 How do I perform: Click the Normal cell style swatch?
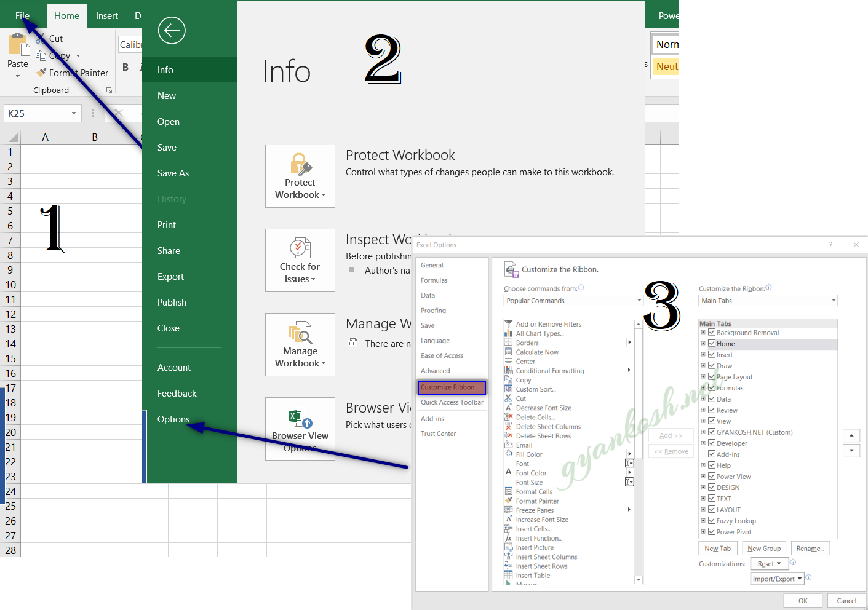tap(666, 44)
